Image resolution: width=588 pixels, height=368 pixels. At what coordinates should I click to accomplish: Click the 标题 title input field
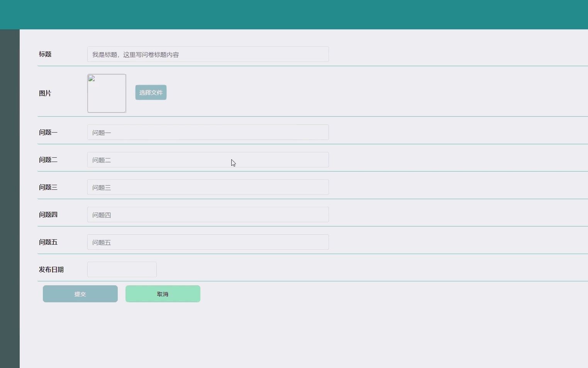pos(208,54)
